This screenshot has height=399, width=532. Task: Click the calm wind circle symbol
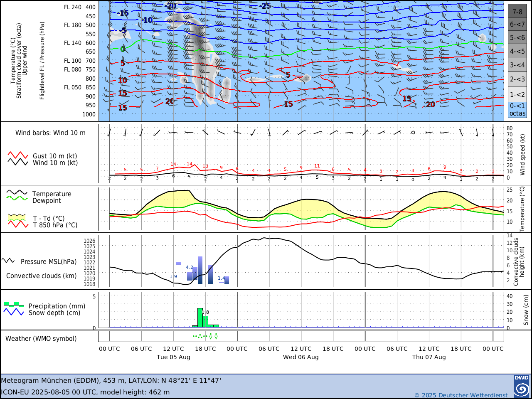coord(413,133)
